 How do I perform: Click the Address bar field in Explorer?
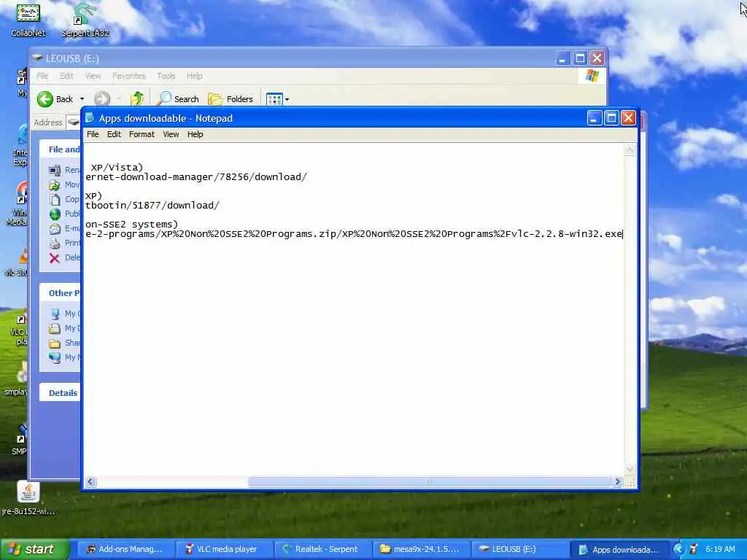[73, 122]
